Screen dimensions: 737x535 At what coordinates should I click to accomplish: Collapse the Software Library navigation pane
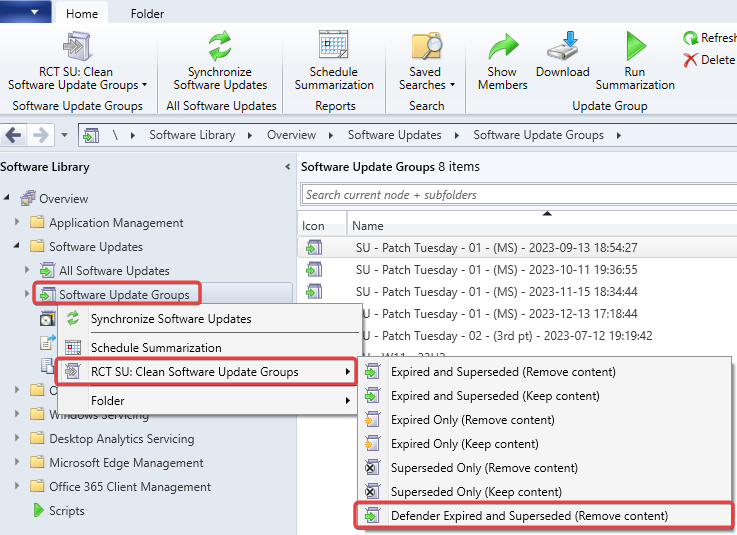click(x=287, y=166)
